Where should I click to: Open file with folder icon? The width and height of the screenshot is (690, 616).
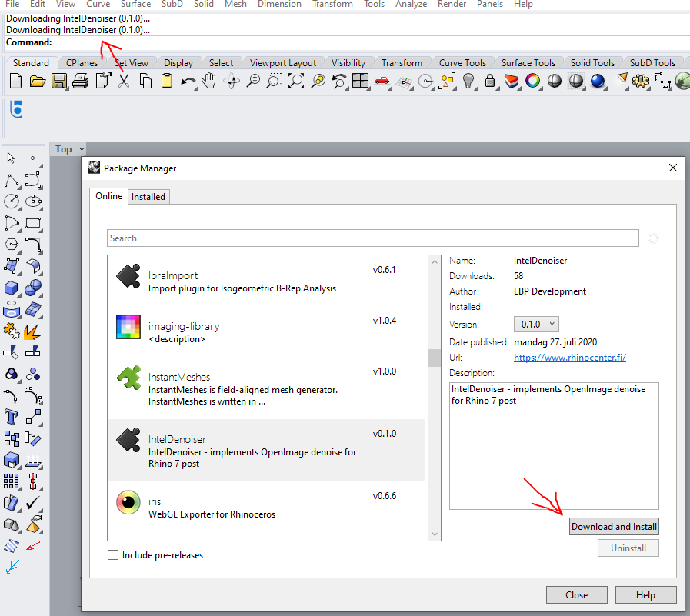click(38, 82)
